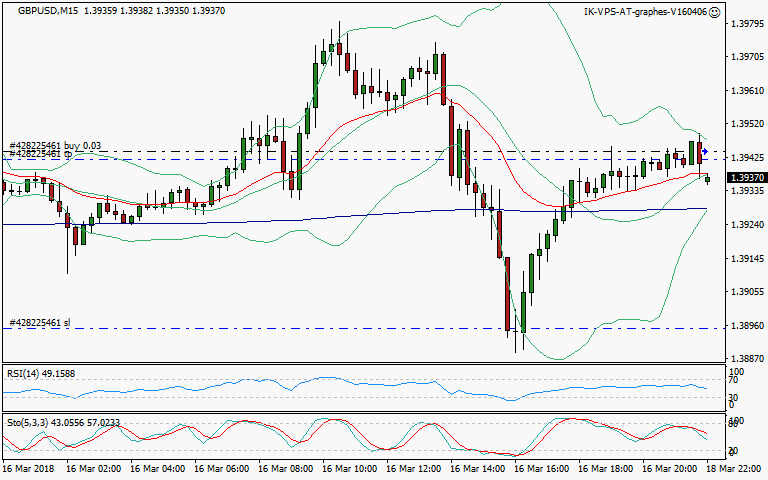Screen dimensions: 768x480
Task: Click price axis value 1.39335
Action: click(747, 191)
